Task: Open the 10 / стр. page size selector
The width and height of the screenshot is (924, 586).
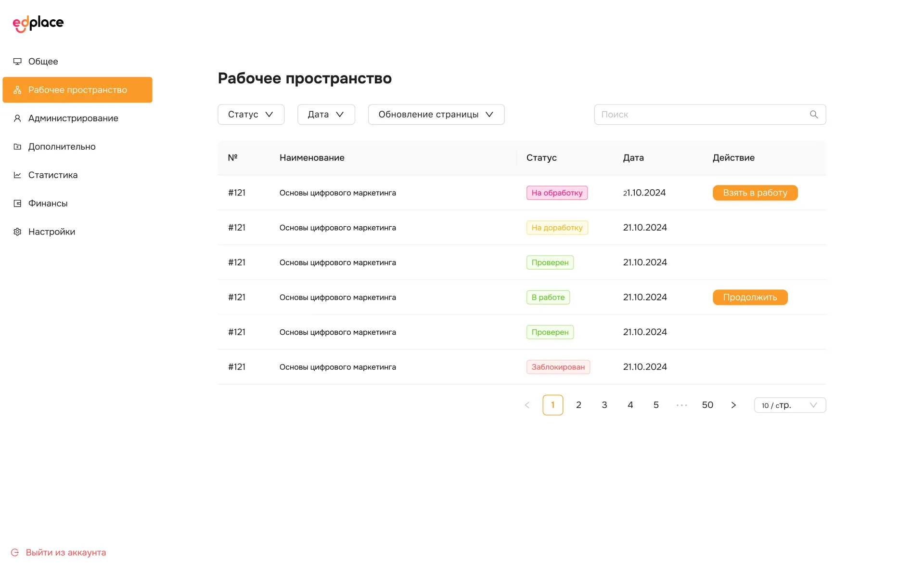Action: coord(790,405)
